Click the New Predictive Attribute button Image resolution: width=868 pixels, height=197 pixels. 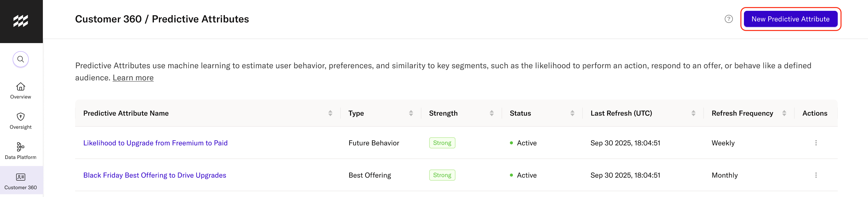coord(791,19)
